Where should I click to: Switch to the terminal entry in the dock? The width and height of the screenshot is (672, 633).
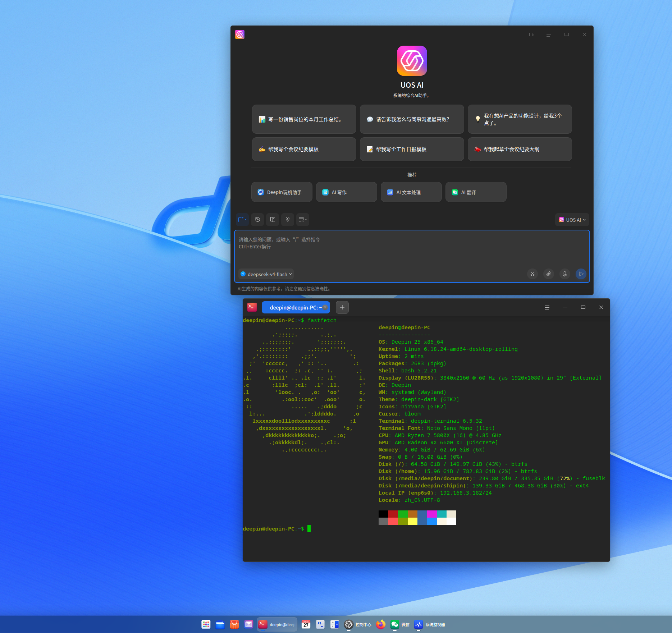pos(277,625)
